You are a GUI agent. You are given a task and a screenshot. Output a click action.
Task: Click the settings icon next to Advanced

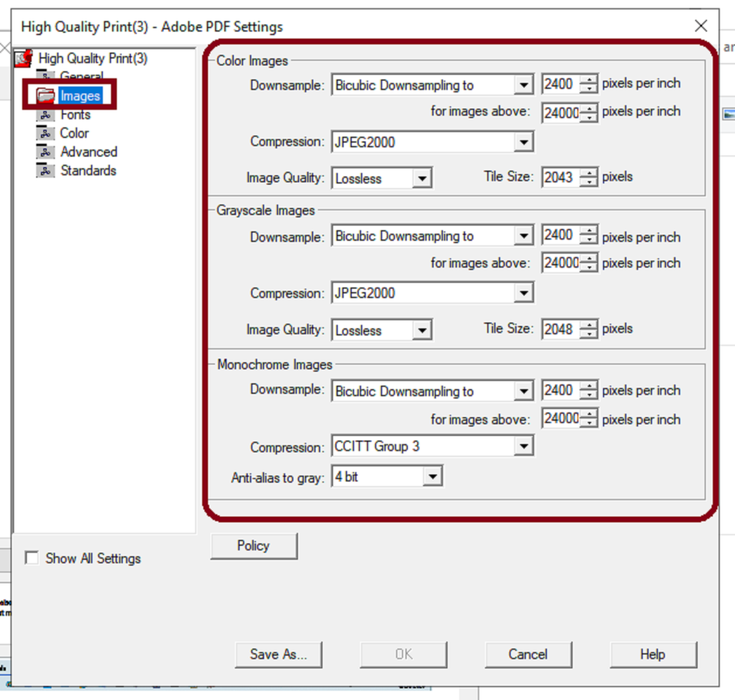click(46, 152)
